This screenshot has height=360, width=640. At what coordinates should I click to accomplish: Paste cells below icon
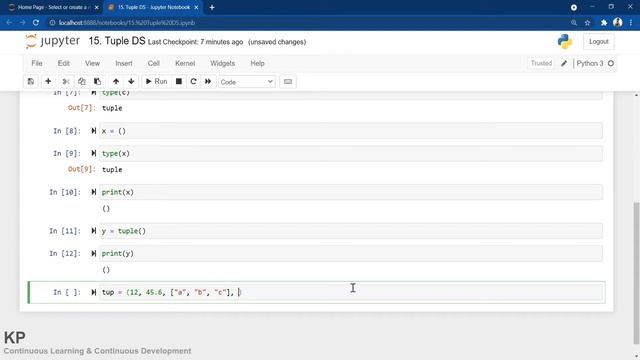[97, 82]
